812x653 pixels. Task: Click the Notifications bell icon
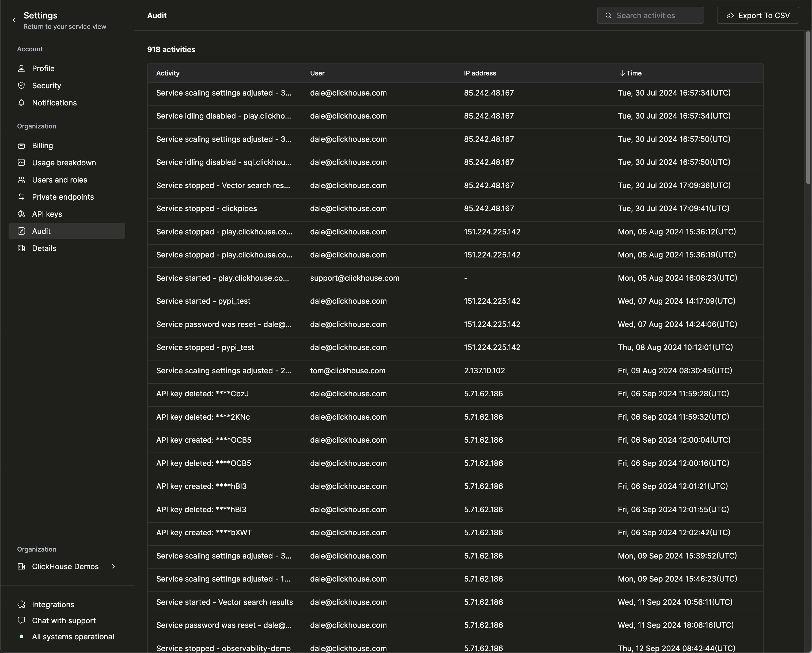[x=21, y=103]
